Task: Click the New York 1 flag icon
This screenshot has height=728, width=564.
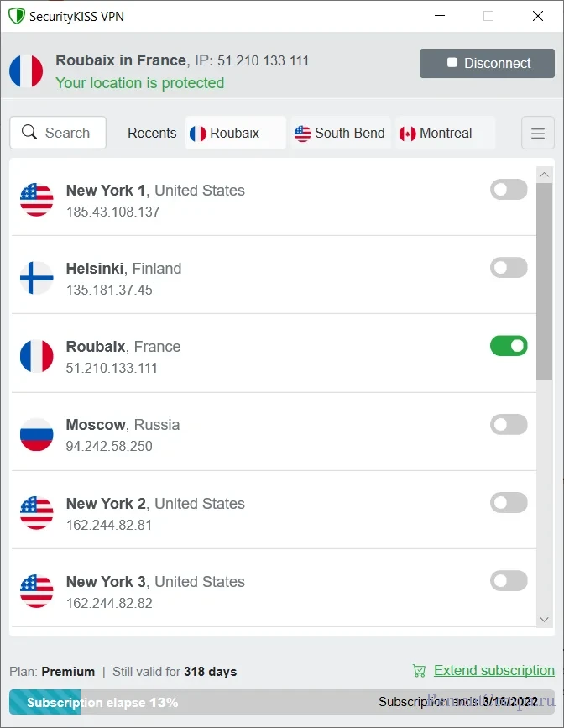Action: point(36,201)
